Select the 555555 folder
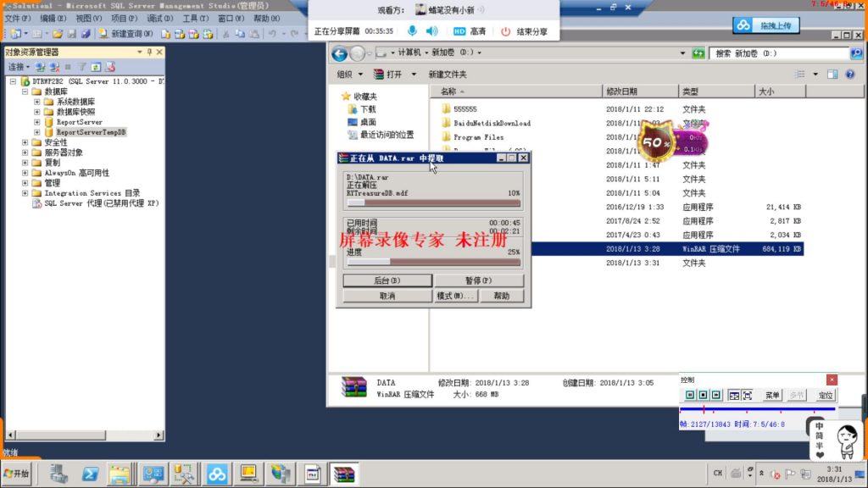 (465, 109)
